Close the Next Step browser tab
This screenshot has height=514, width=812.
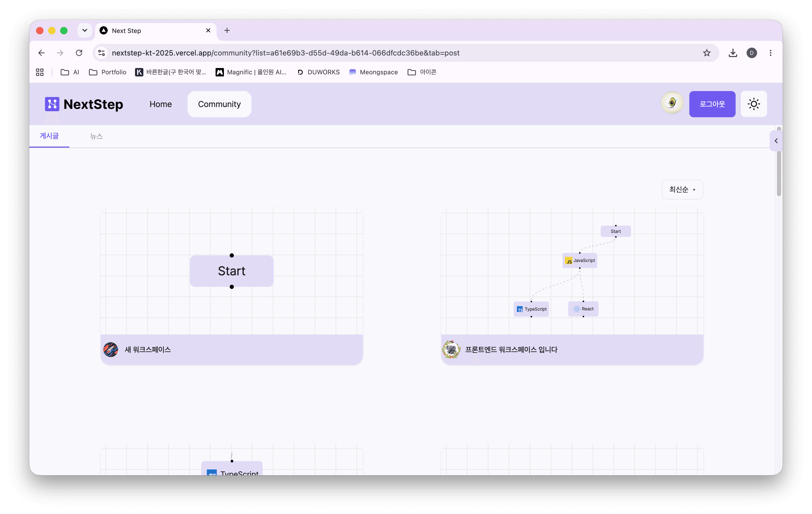click(208, 30)
